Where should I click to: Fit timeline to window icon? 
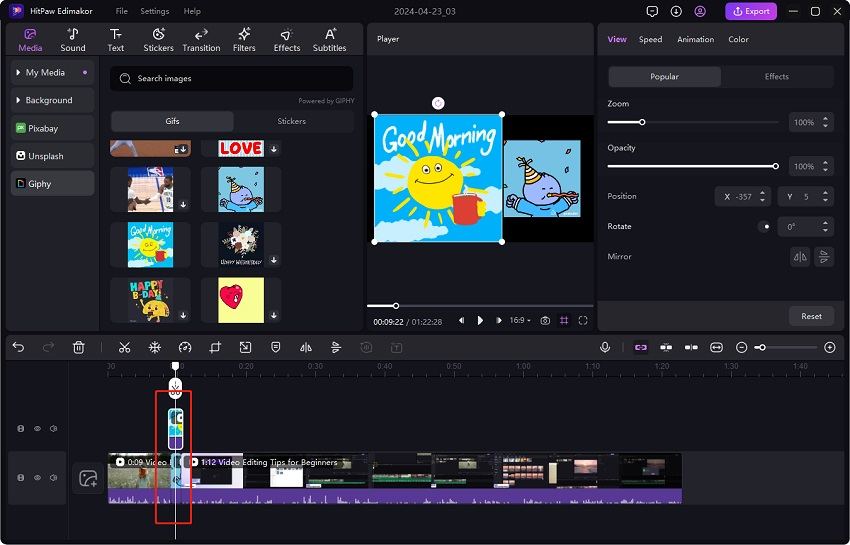(x=716, y=348)
